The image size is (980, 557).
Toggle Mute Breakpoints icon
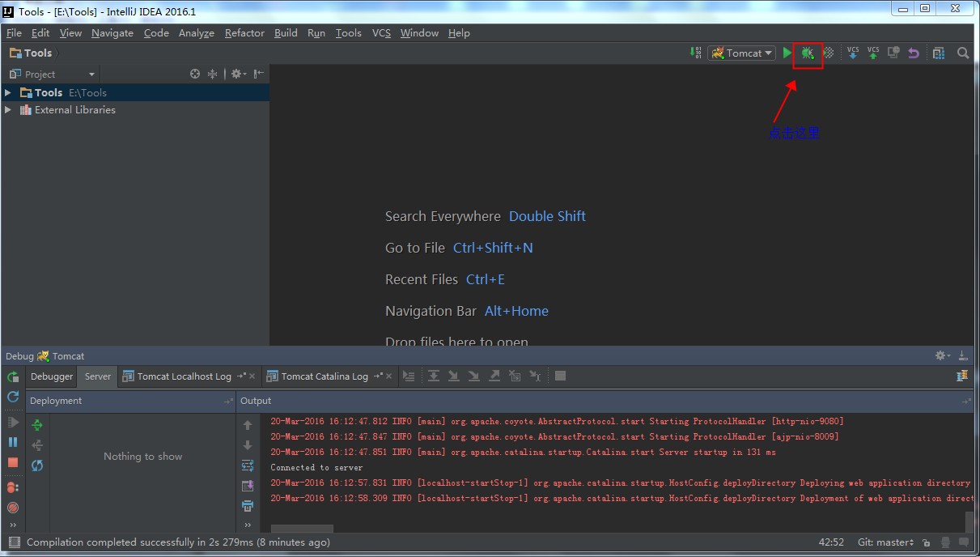[x=13, y=508]
